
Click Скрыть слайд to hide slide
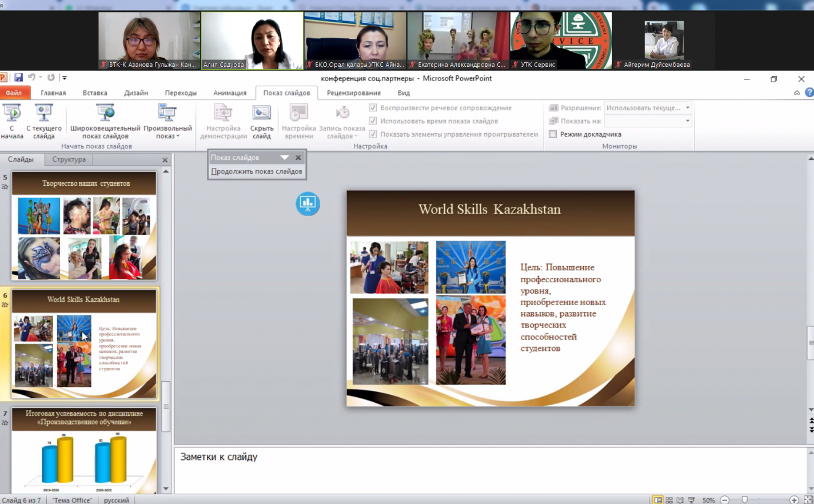(x=262, y=121)
